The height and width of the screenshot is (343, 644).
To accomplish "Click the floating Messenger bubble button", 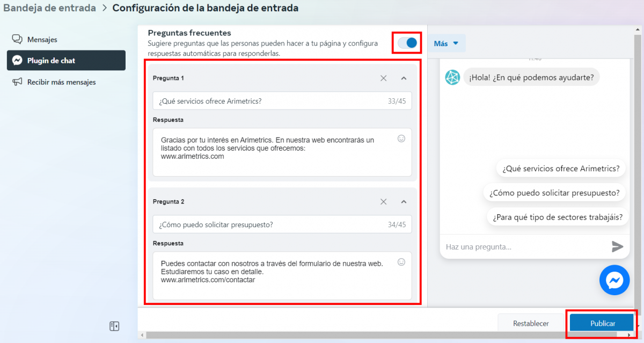I will [x=614, y=280].
